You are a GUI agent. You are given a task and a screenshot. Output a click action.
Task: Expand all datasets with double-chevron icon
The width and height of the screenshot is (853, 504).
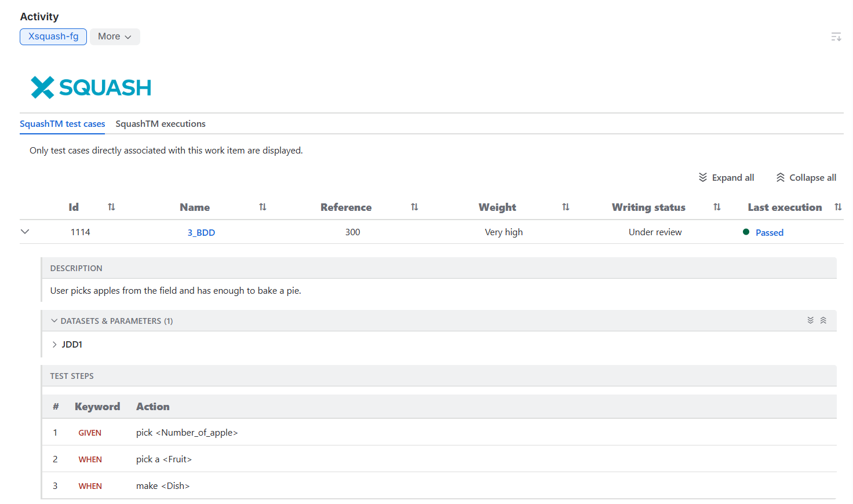tap(811, 320)
